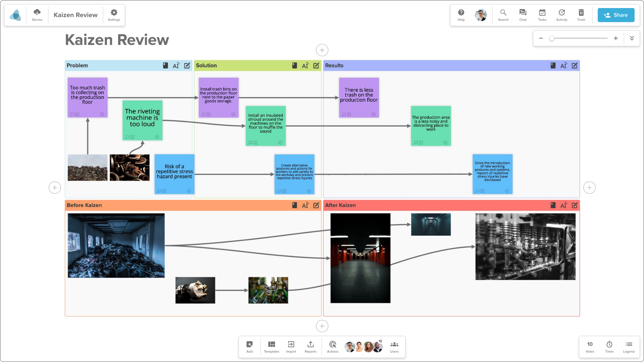This screenshot has width=644, height=362.
Task: Open the Chat panel
Action: pyautogui.click(x=523, y=15)
